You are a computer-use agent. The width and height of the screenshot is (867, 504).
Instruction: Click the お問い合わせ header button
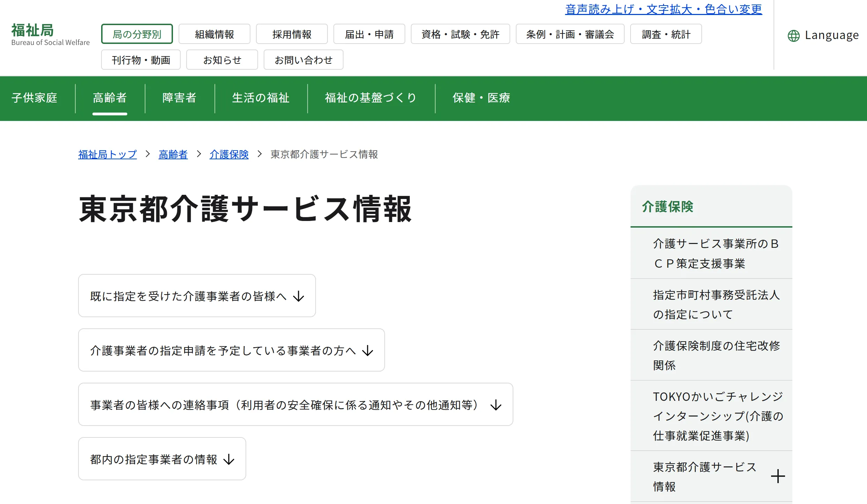tap(303, 60)
